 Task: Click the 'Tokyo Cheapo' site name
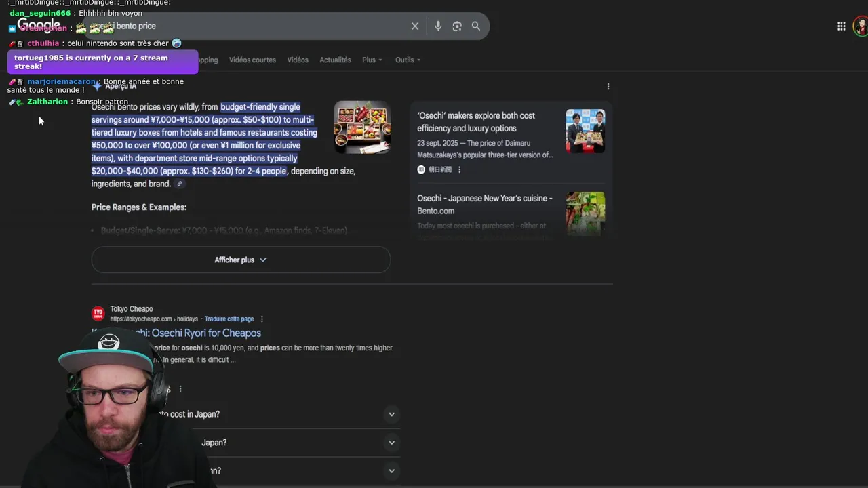132,309
